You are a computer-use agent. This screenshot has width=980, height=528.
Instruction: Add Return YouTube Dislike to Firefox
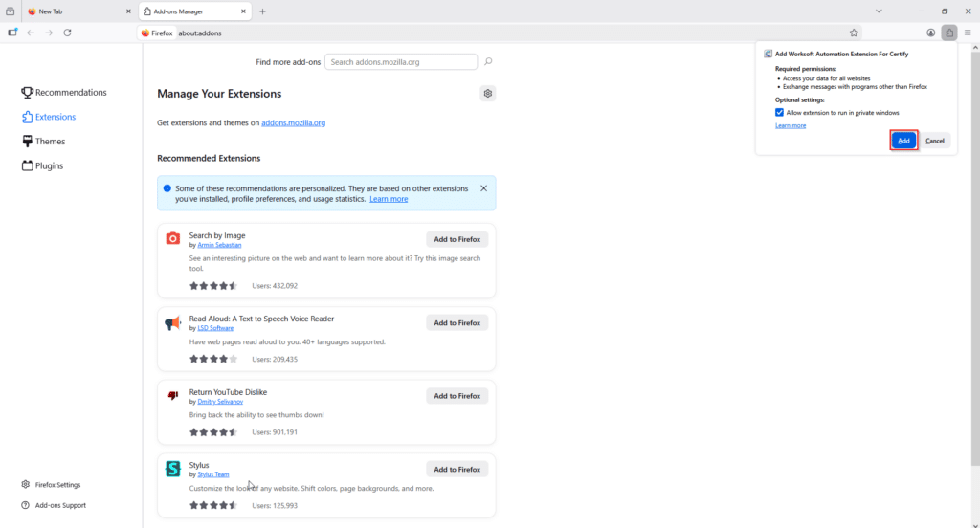(x=457, y=396)
